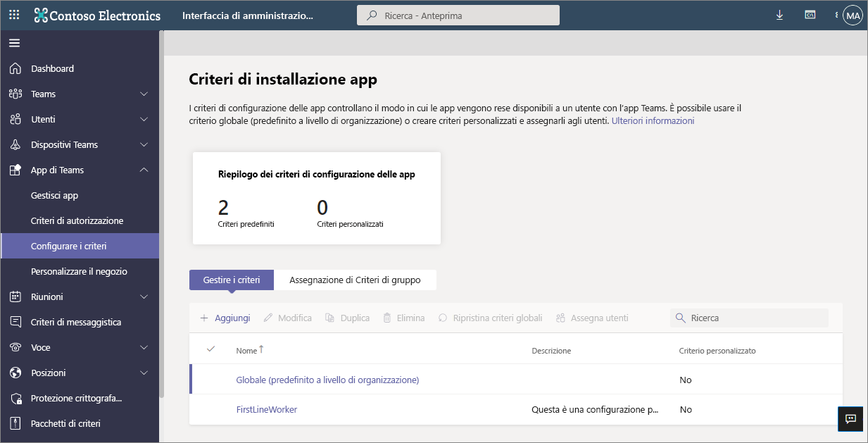This screenshot has height=443, width=868.
Task: Click the download arrow icon in header
Action: [x=779, y=15]
